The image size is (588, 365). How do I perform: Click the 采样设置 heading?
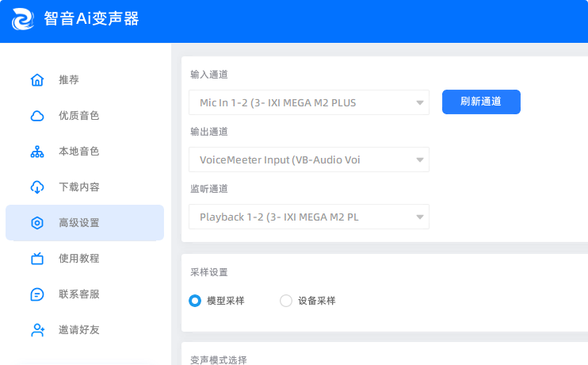pyautogui.click(x=209, y=272)
